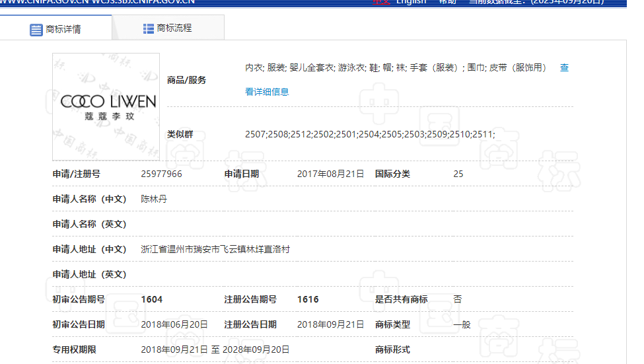The height and width of the screenshot is (364, 644).
Task: Select the 商标详情 tab label
Action: (x=63, y=30)
